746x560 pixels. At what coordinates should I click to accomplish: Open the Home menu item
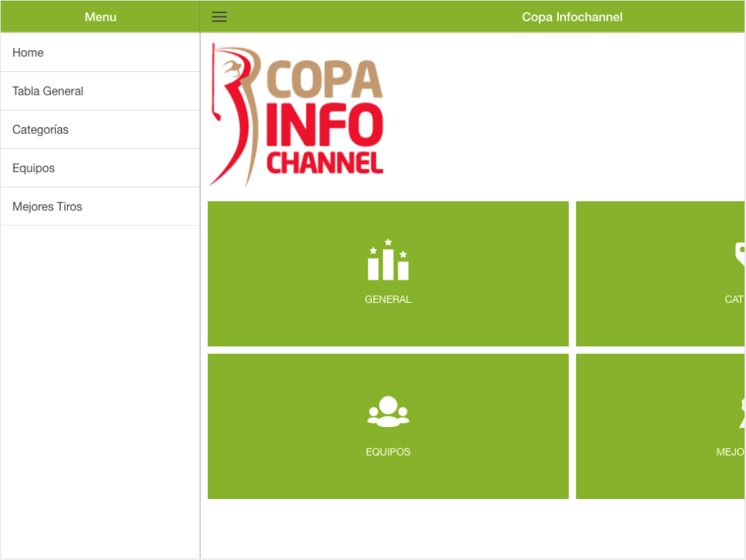tap(100, 52)
